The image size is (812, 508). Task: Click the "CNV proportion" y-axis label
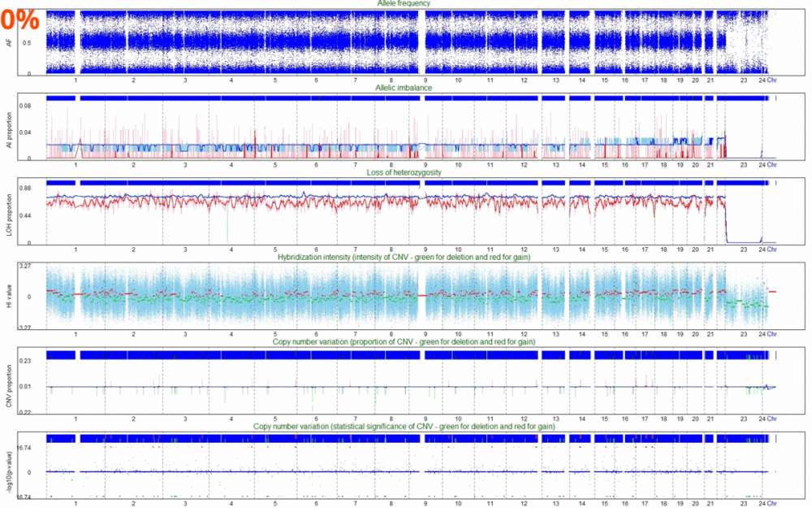(x=9, y=385)
